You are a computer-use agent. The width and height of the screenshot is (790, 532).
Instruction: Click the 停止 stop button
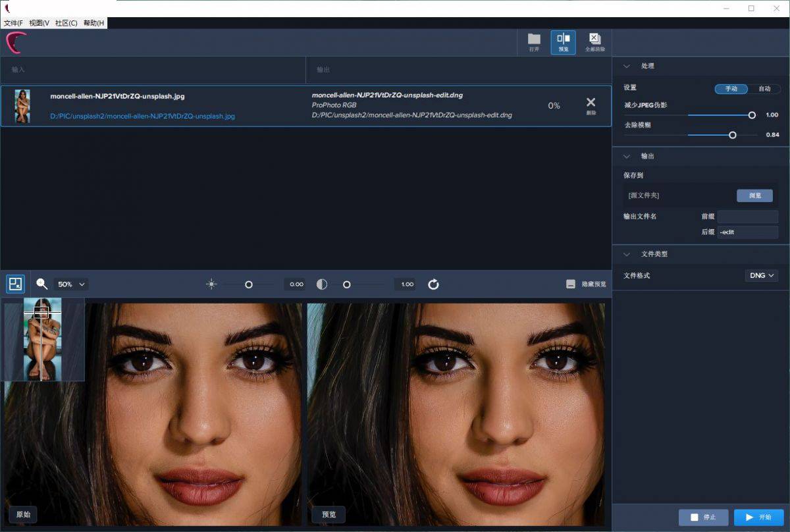point(704,518)
